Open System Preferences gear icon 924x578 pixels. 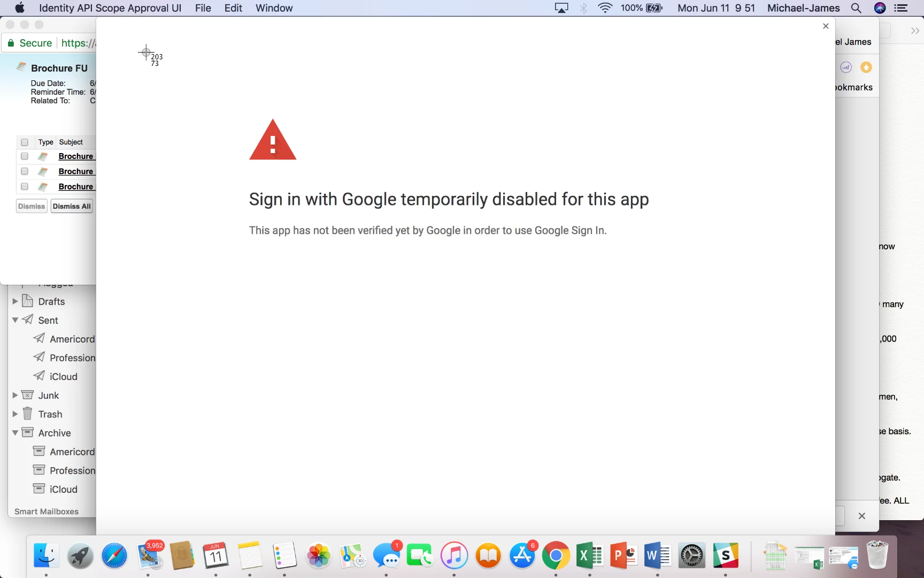pyautogui.click(x=692, y=556)
